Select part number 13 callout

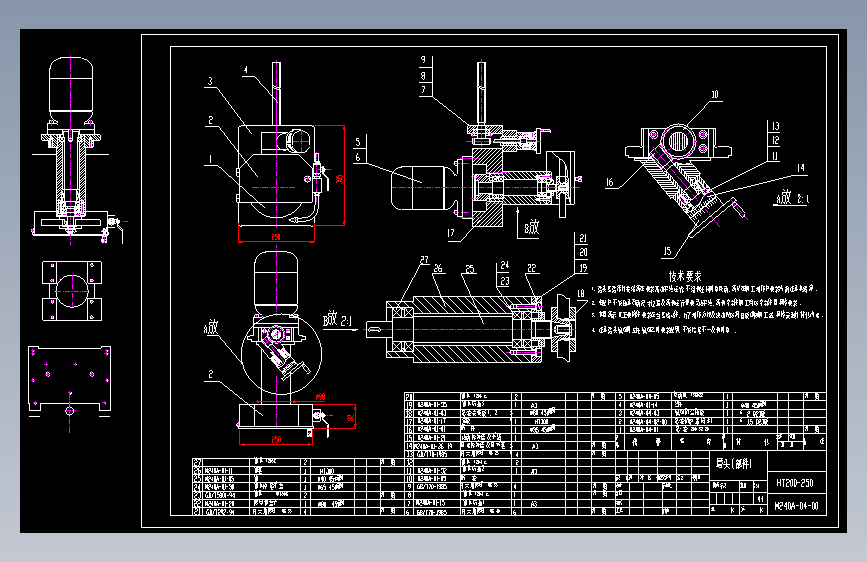point(775,127)
